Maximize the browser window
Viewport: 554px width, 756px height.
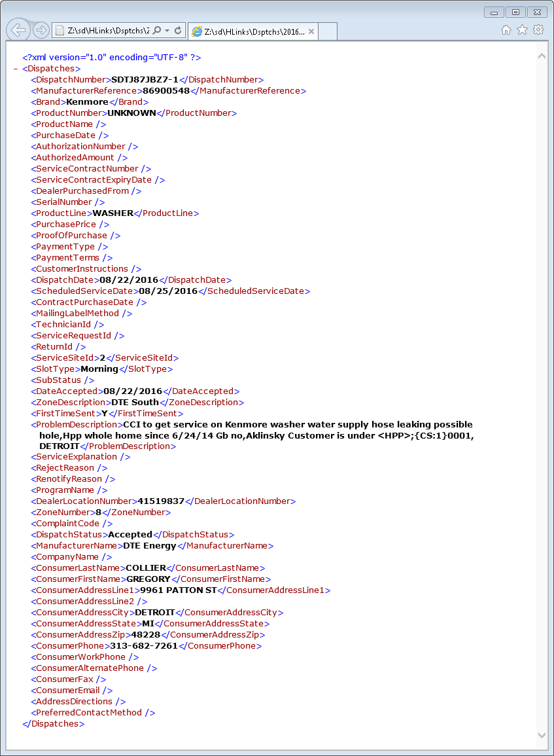pyautogui.click(x=515, y=12)
